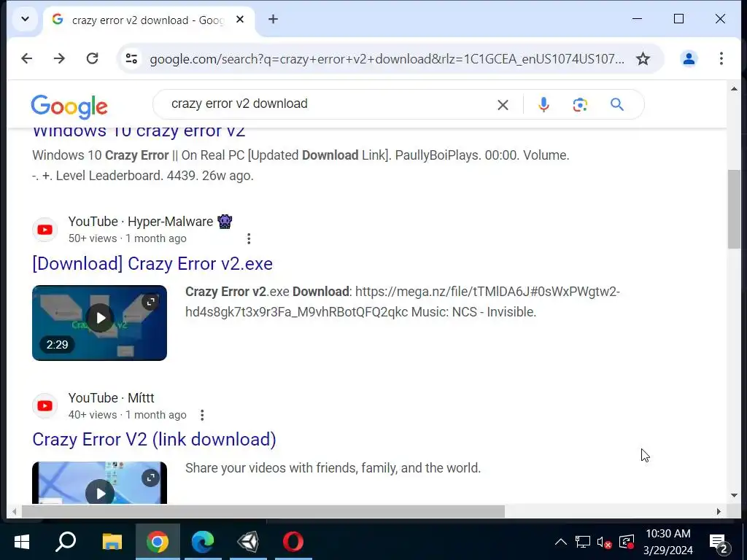This screenshot has width=747, height=560.
Task: Go back to the previous page
Action: tap(27, 58)
